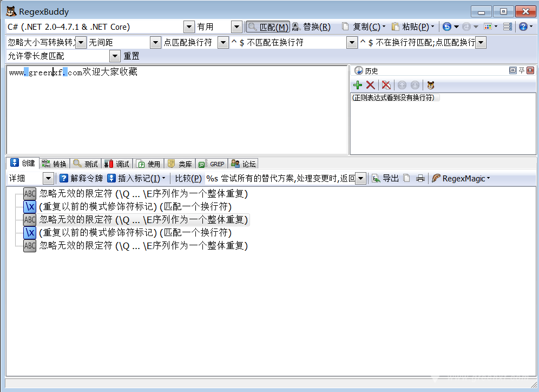Switch to the 转换 tab

click(54, 164)
